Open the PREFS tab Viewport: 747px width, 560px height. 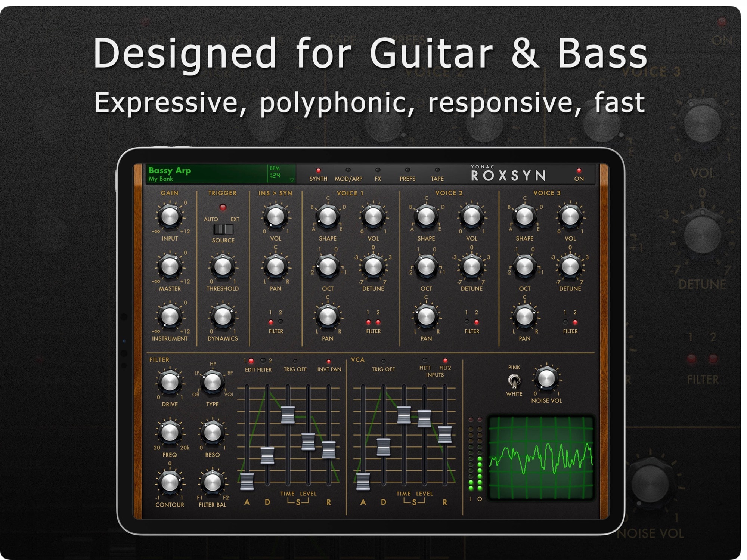[407, 175]
